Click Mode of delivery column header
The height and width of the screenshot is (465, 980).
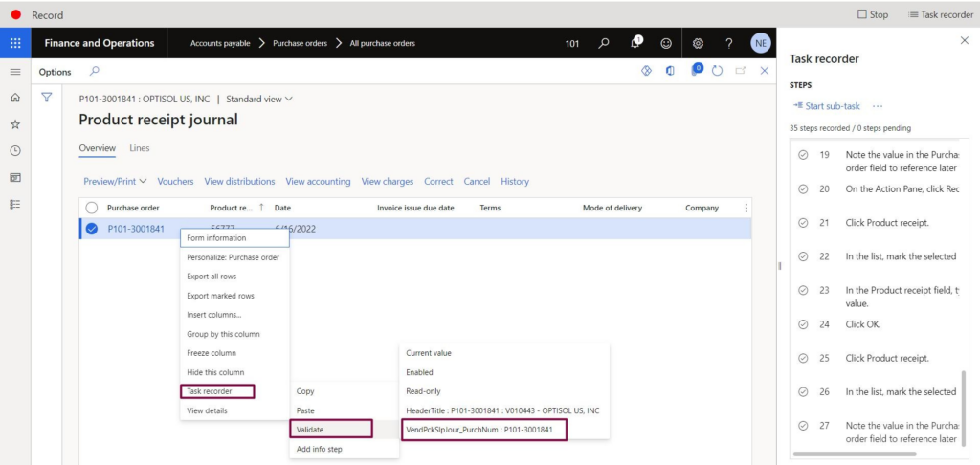pyautogui.click(x=612, y=209)
